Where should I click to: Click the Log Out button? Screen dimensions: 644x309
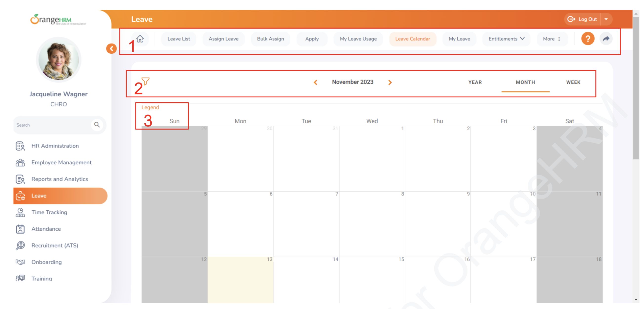pyautogui.click(x=583, y=19)
